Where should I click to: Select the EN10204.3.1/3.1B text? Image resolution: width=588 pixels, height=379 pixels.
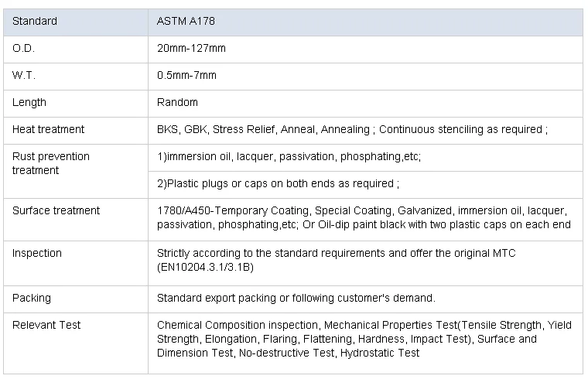click(x=205, y=267)
